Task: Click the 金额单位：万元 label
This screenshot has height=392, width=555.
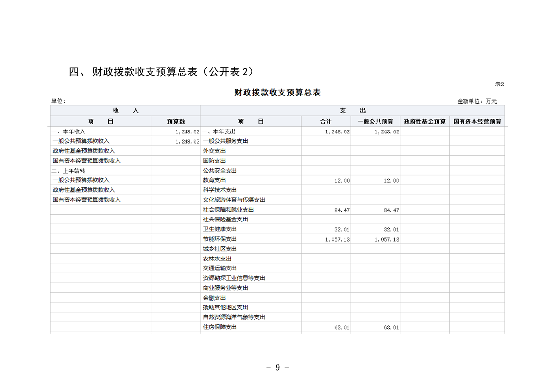Action: [477, 101]
